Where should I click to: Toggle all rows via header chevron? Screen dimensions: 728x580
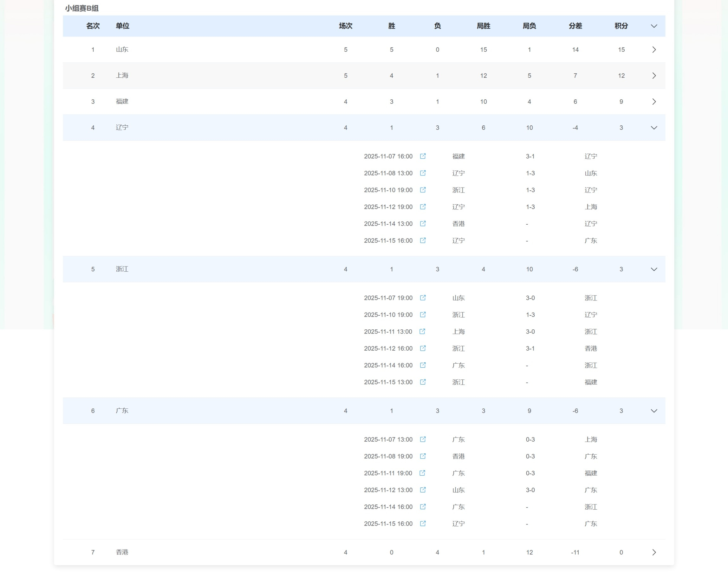point(654,26)
